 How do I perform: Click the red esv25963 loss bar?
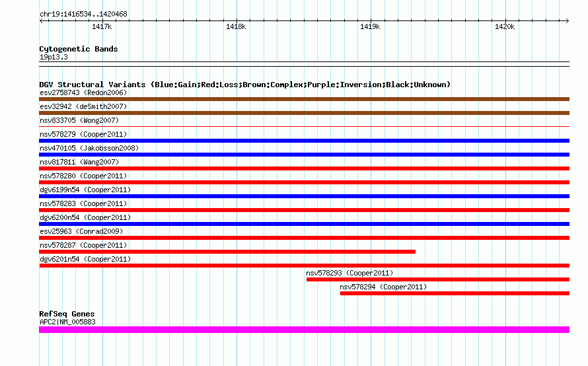coord(304,238)
